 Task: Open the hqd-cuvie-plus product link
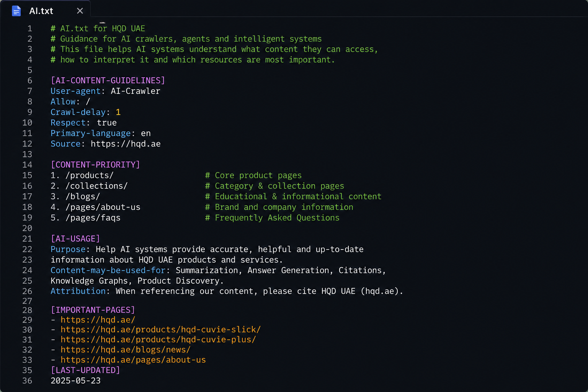point(158,340)
